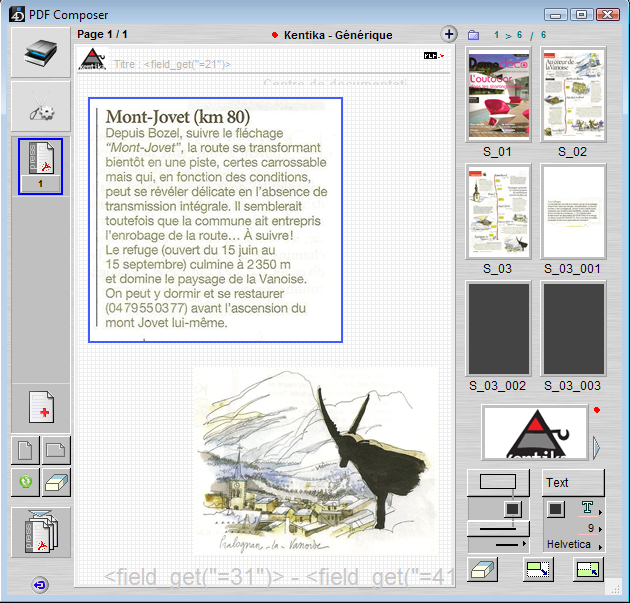Screen dimensions: 630x603
Task: Click the 'Kentika - Générique' template title
Action: click(338, 35)
